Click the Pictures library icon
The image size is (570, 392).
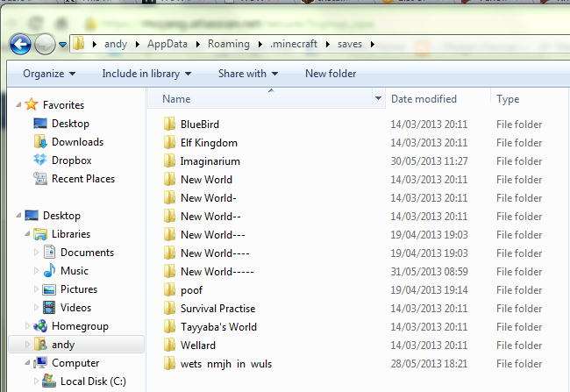(49, 289)
